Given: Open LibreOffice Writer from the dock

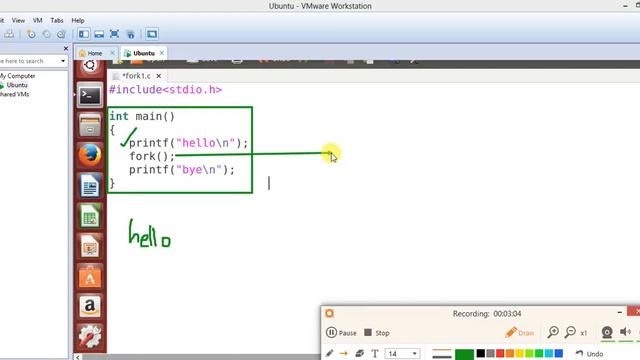Looking at the screenshot, I should click(90, 186).
